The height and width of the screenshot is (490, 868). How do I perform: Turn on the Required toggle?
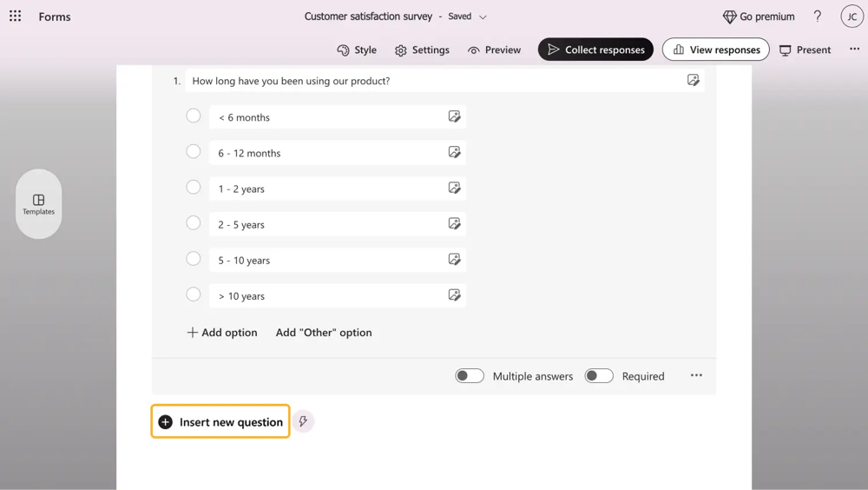point(599,376)
